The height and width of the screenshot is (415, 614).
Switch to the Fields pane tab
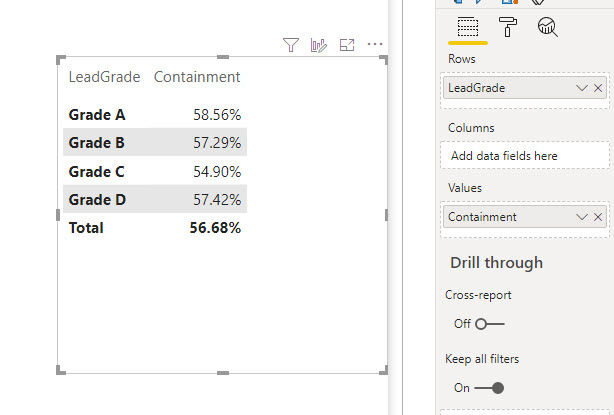coord(468,27)
